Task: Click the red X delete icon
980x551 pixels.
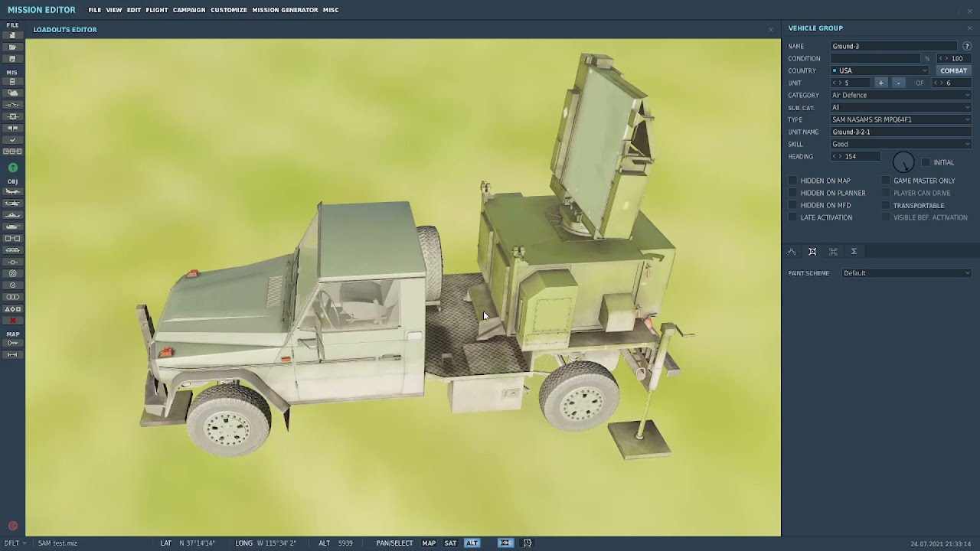Action: click(x=12, y=321)
